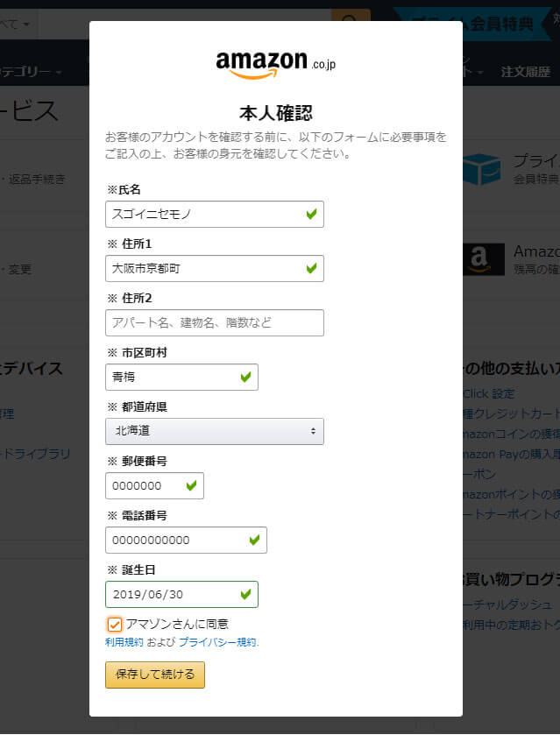Click the ※ 電話番号 field label
Image resolution: width=560 pixels, height=735 pixels.
point(137,515)
